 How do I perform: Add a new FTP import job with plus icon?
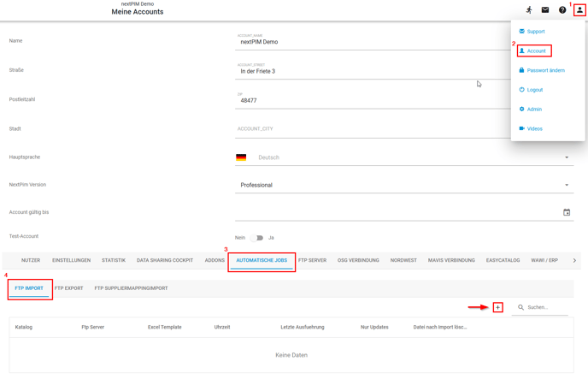(x=497, y=307)
